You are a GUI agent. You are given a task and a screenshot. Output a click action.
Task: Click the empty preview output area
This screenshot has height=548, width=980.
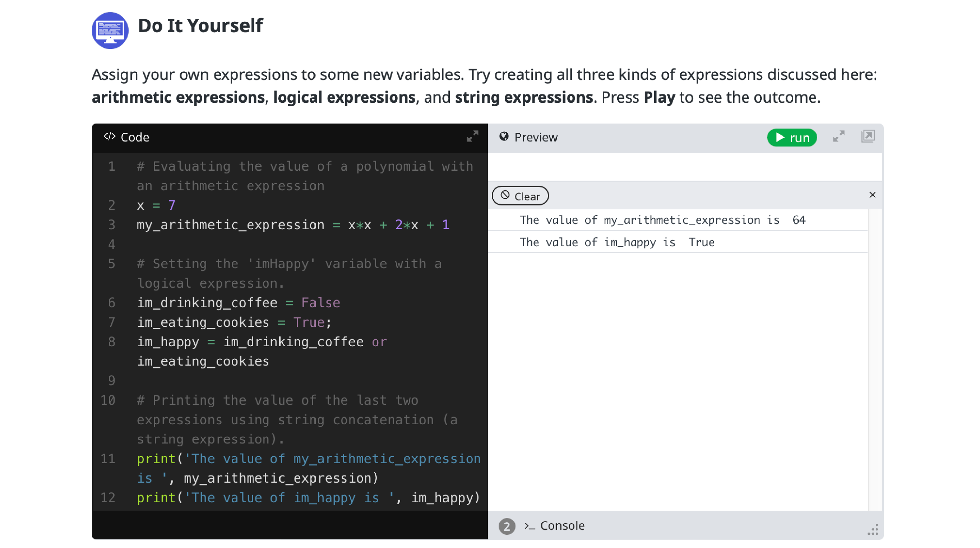pyautogui.click(x=685, y=167)
